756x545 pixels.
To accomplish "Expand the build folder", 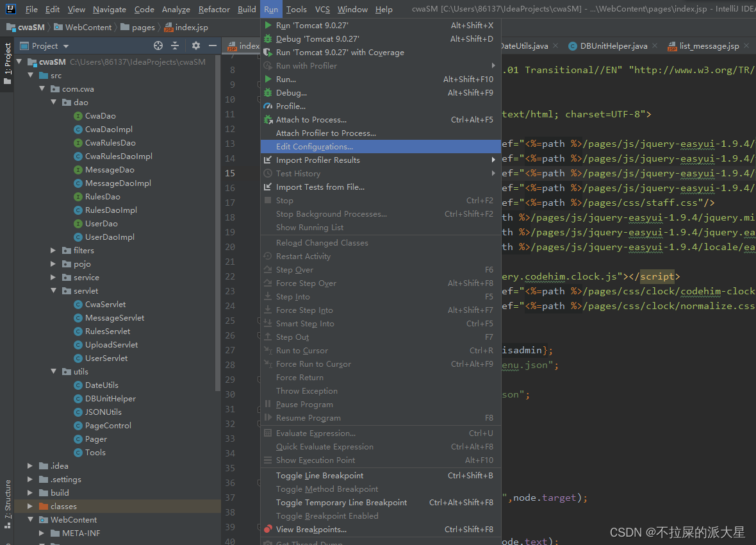I will coord(30,492).
